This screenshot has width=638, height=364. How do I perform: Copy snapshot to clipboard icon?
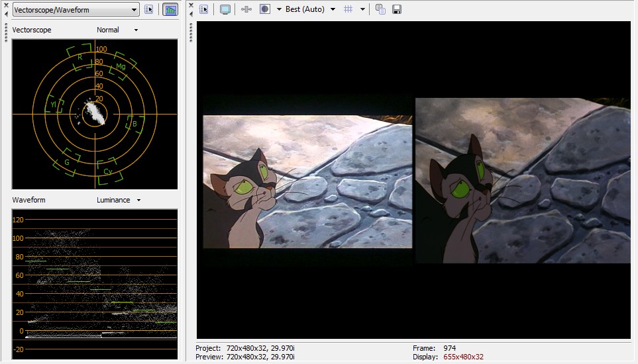380,9
